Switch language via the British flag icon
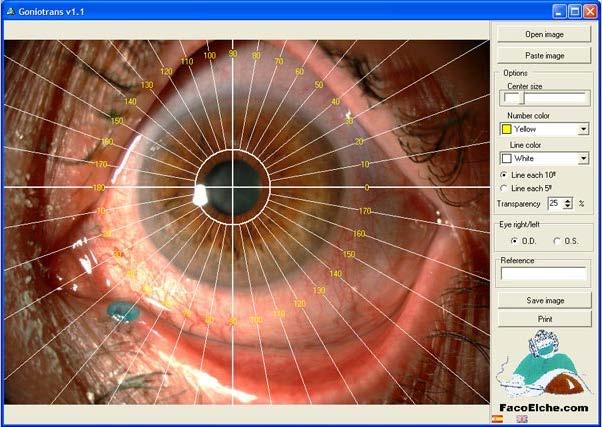This screenshot has height=427, width=602. point(522,419)
